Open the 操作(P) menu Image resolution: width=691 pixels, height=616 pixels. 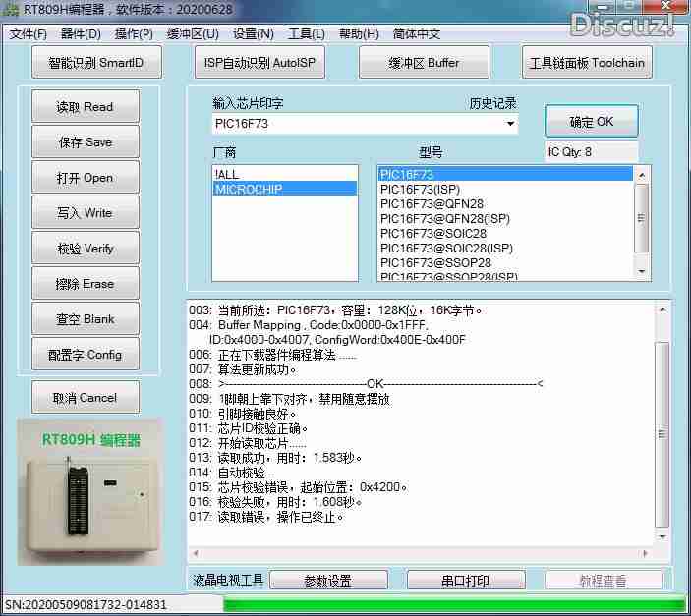pyautogui.click(x=134, y=34)
